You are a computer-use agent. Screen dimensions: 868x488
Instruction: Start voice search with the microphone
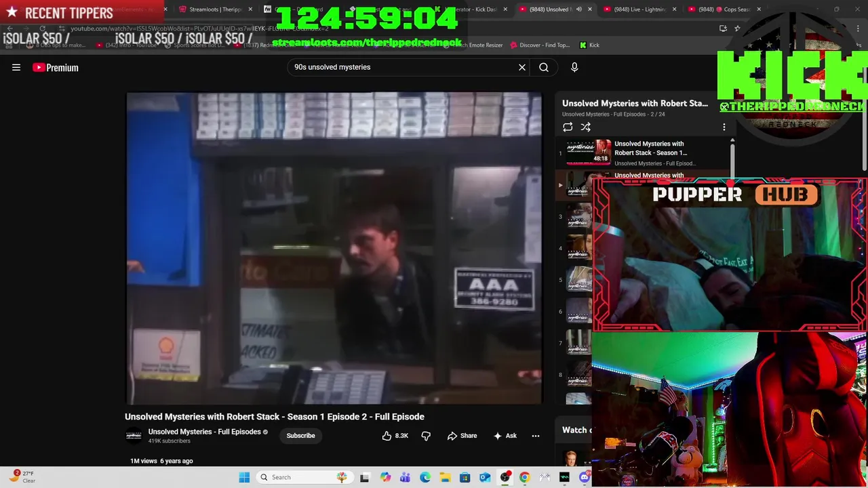coord(574,67)
